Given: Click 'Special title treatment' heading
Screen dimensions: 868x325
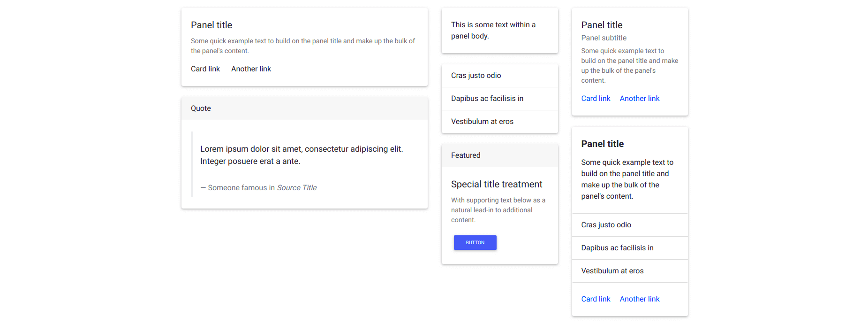Looking at the screenshot, I should pyautogui.click(x=497, y=184).
